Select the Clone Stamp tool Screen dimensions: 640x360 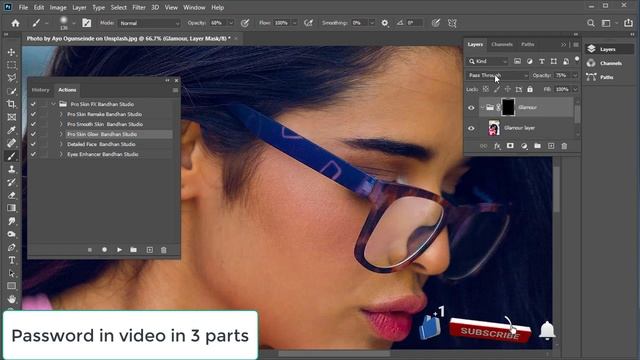click(11, 169)
